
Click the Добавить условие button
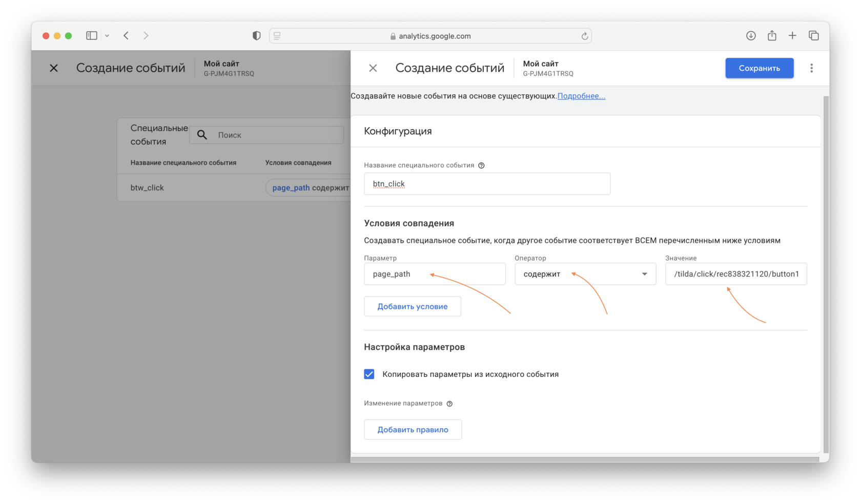point(412,306)
